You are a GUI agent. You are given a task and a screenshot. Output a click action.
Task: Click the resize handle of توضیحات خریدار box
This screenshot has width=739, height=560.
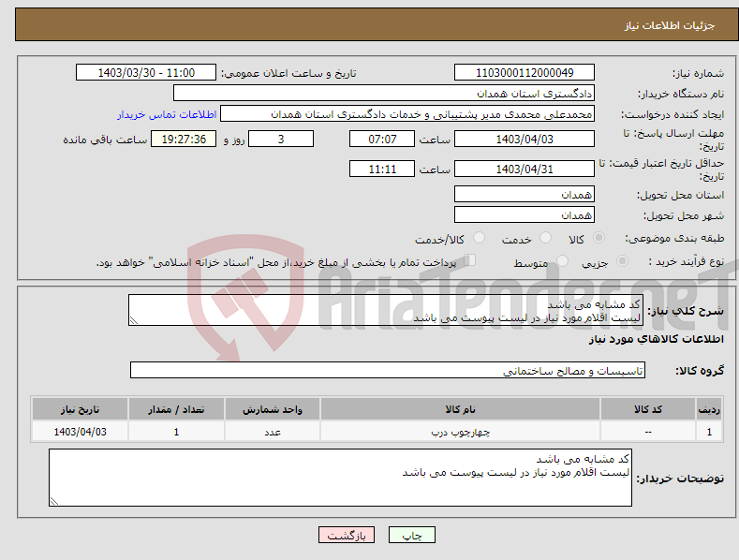click(x=54, y=501)
